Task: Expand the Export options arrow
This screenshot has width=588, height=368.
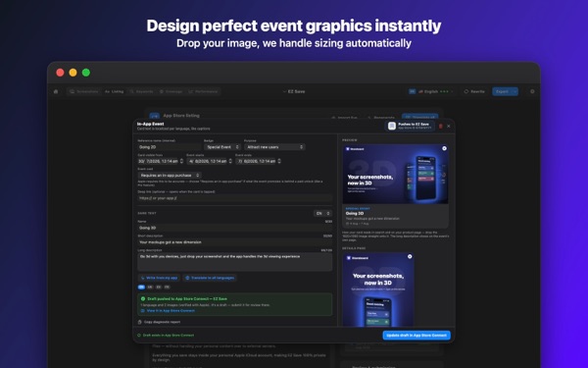Action: 515,91
